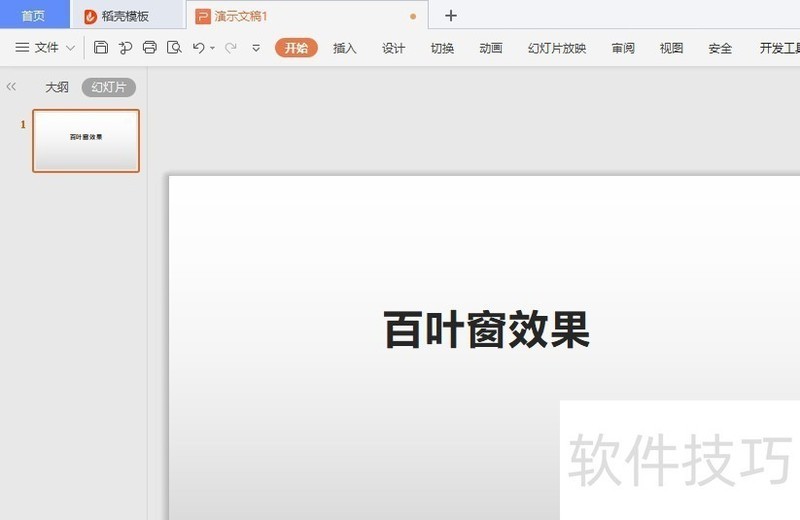
Task: Click the Export to PDF icon
Action: (125, 47)
